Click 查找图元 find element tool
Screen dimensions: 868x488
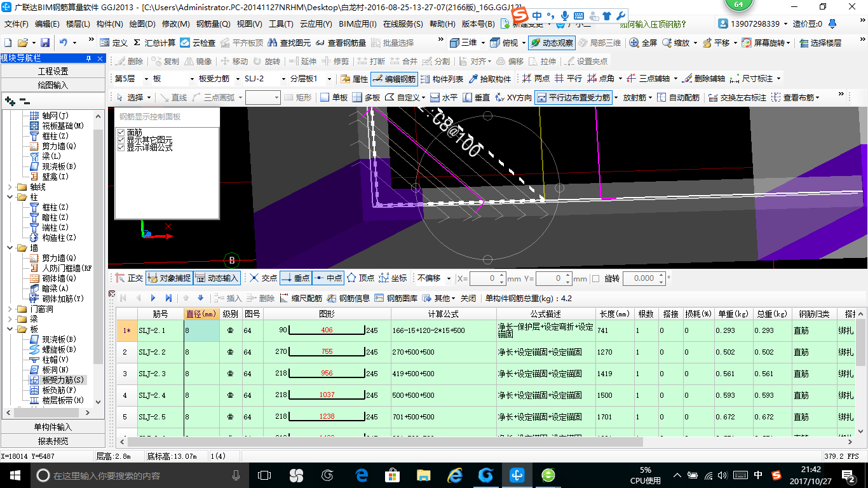click(x=289, y=43)
